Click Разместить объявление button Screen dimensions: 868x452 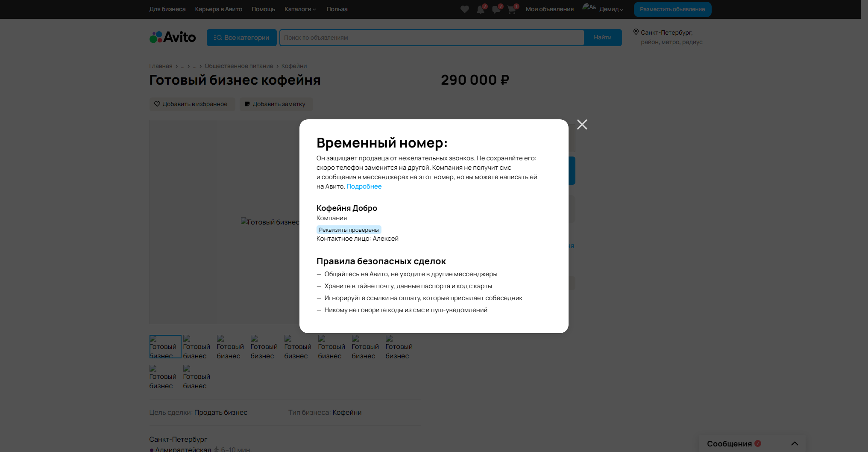[x=672, y=9]
